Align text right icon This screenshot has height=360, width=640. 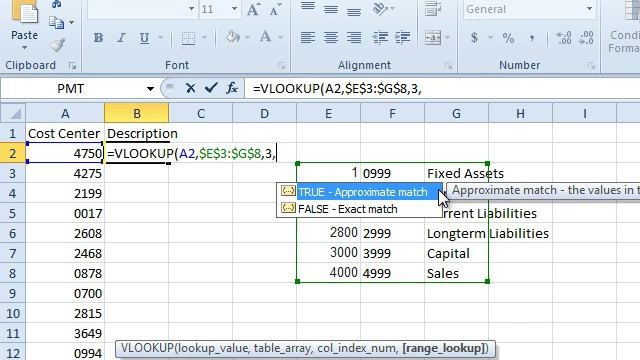353,38
